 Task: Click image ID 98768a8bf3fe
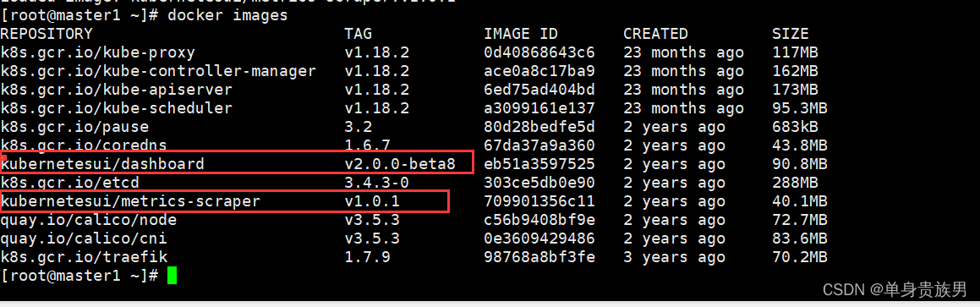(x=539, y=257)
